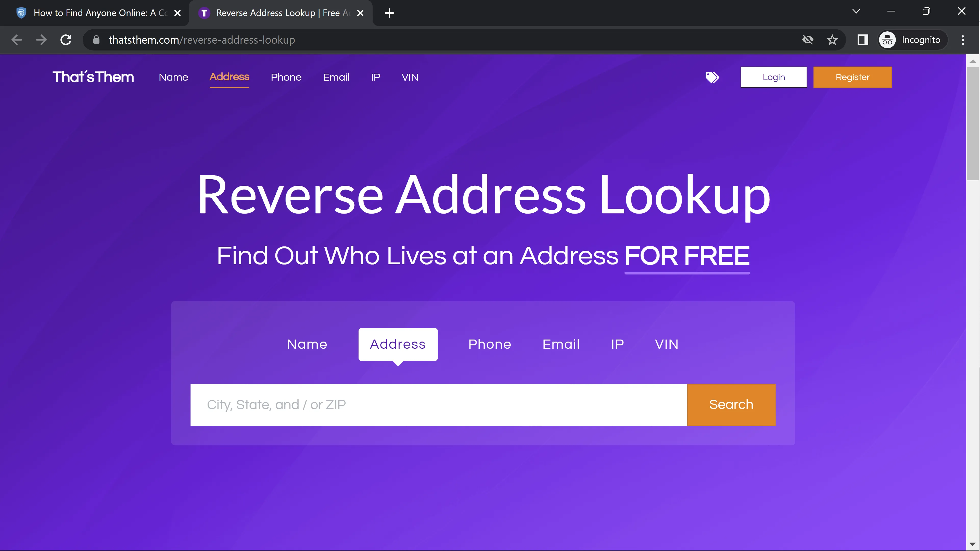Screen dimensions: 980x551
Task: Expand the tab search chevron
Action: pyautogui.click(x=856, y=11)
